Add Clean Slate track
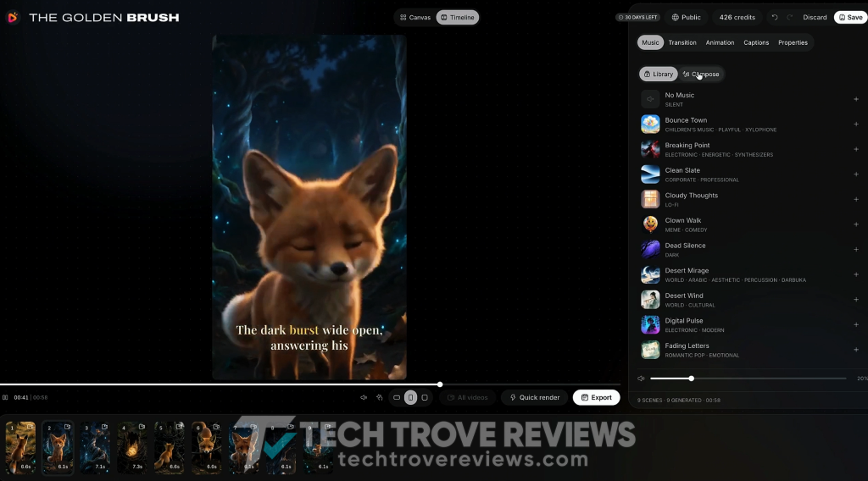868x481 pixels. pos(856,174)
